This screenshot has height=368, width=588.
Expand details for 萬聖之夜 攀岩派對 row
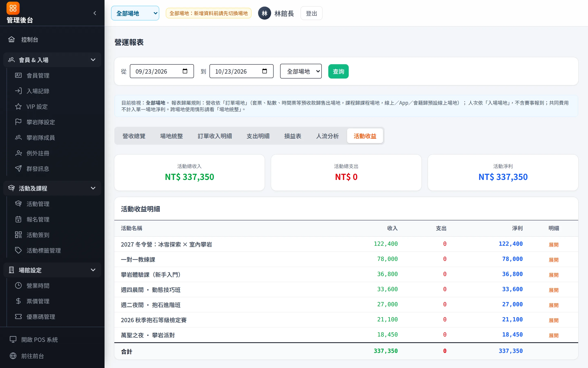point(553,335)
